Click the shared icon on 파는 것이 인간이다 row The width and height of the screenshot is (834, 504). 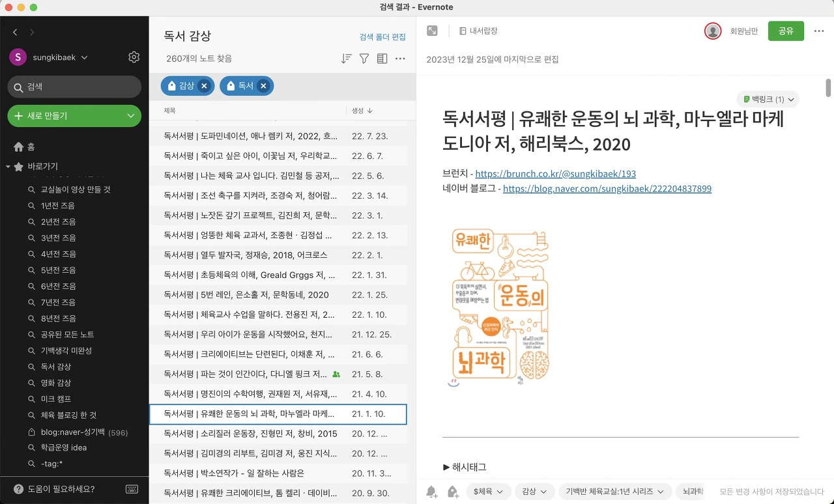(x=336, y=374)
